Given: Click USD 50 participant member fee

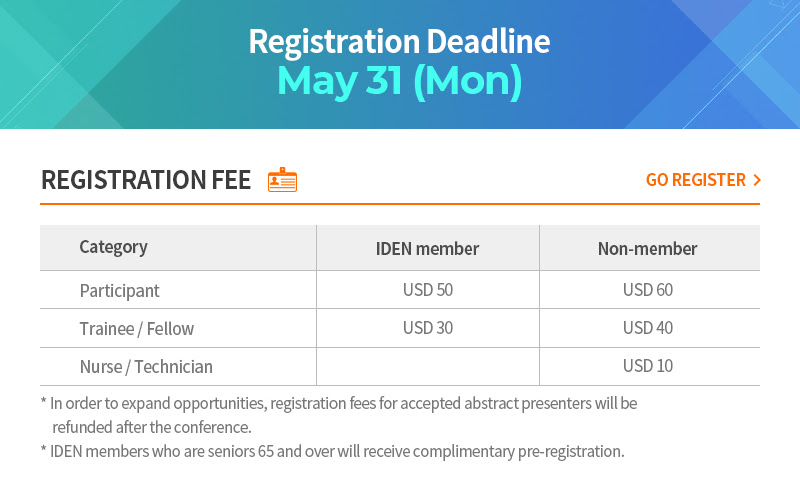Looking at the screenshot, I should [x=428, y=289].
